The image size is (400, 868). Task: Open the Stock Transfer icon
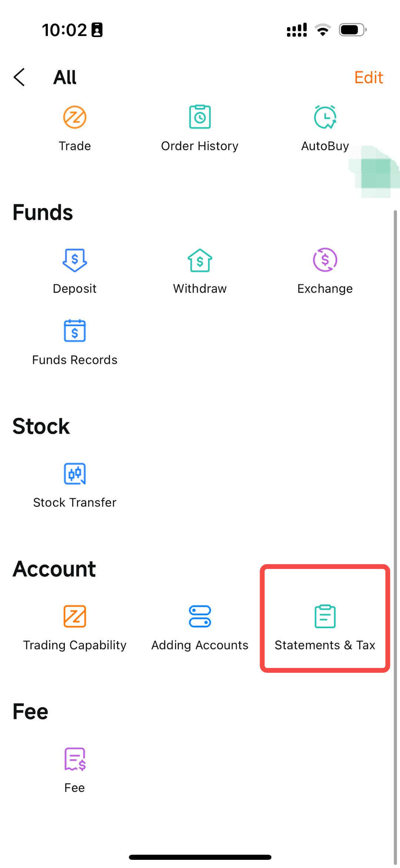[x=74, y=474]
